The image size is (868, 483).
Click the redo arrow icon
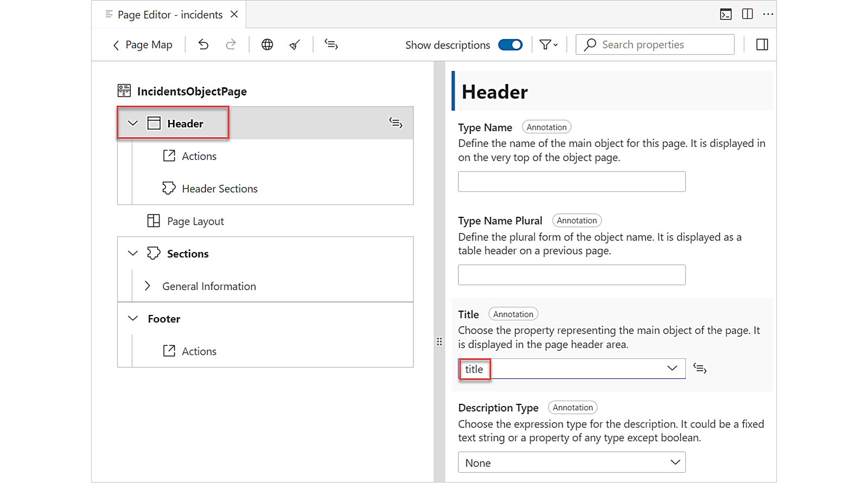pos(231,44)
